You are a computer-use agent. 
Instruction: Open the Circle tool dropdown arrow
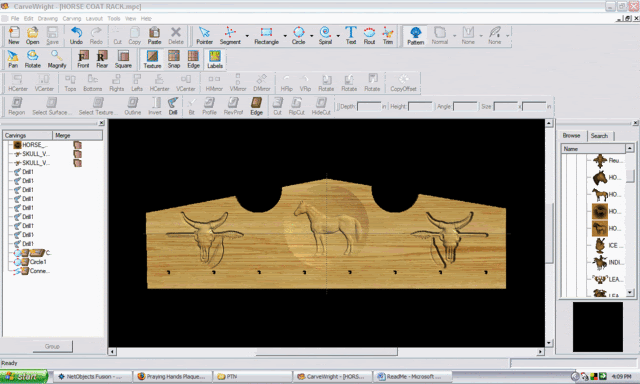[x=311, y=36]
